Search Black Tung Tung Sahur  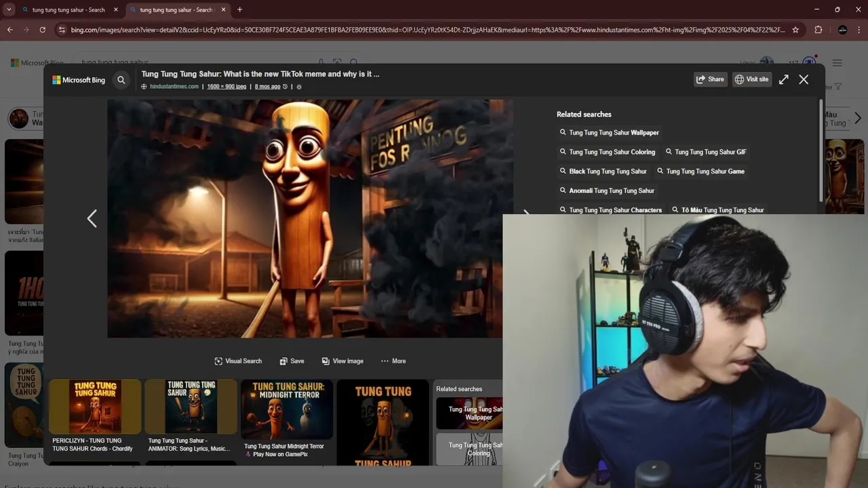pyautogui.click(x=603, y=171)
